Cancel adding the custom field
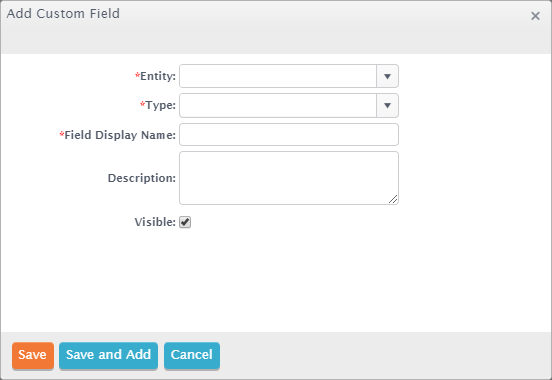Image resolution: width=552 pixels, height=380 pixels. click(192, 355)
